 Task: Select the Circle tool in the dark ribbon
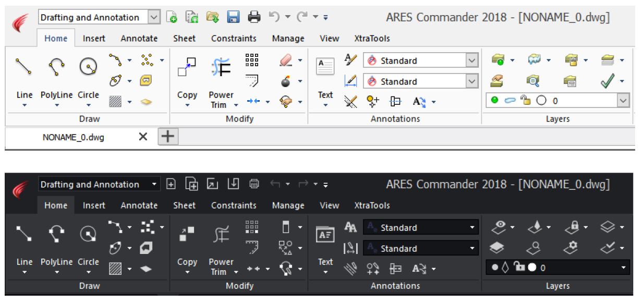88,234
